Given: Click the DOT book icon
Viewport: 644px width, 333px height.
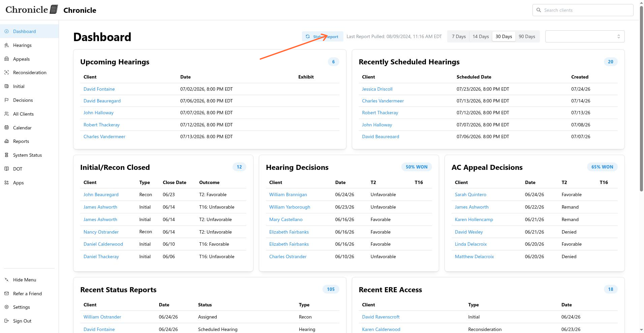Looking at the screenshot, I should (6, 169).
